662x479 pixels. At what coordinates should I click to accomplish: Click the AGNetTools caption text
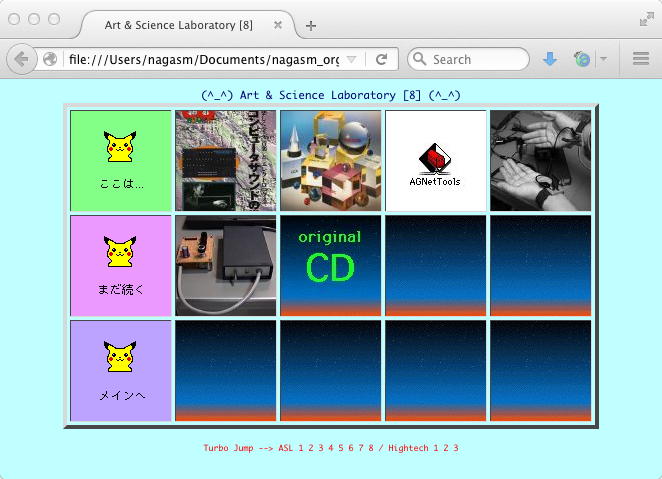pos(435,182)
